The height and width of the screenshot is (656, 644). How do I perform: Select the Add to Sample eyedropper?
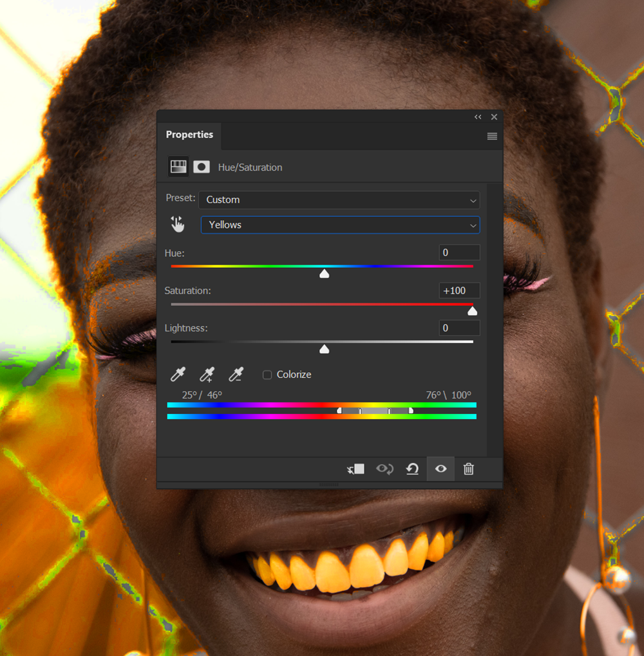[x=207, y=374]
